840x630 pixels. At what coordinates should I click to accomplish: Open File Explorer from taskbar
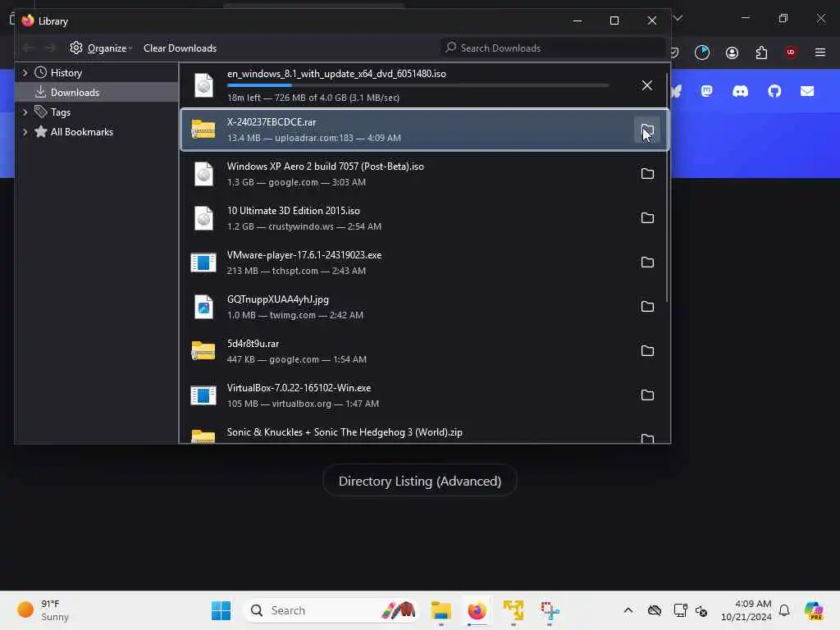tap(441, 610)
